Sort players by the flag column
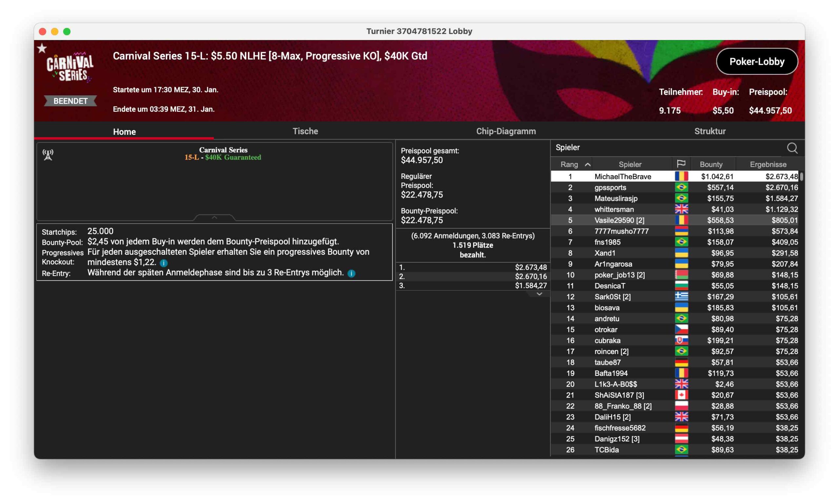 pyautogui.click(x=681, y=164)
